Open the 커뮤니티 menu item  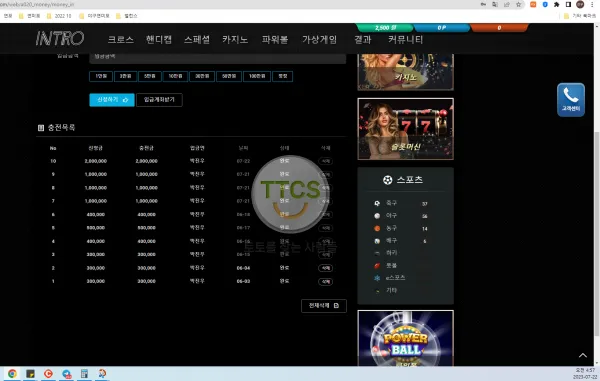pos(405,39)
